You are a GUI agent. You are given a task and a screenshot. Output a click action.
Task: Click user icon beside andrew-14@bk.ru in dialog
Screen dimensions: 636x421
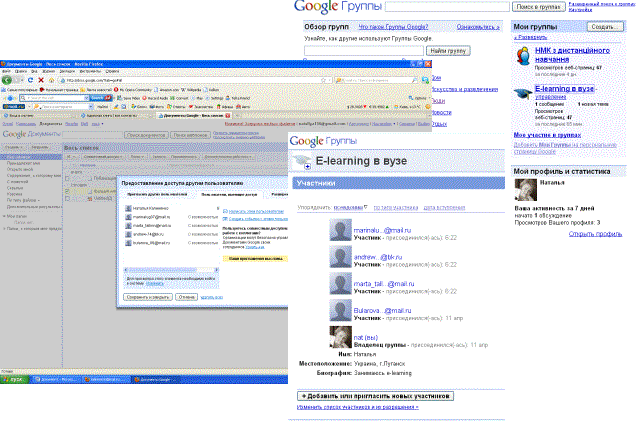(128, 234)
